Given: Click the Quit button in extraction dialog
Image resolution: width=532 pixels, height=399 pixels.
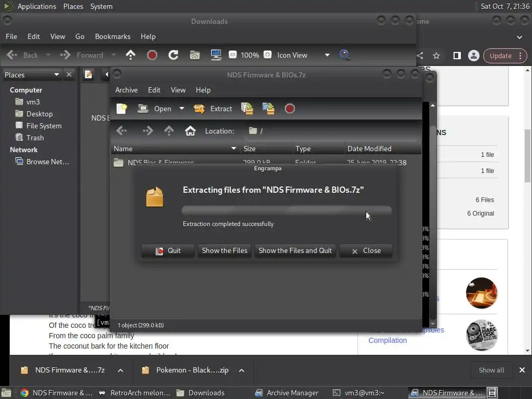Looking at the screenshot, I should (x=168, y=251).
